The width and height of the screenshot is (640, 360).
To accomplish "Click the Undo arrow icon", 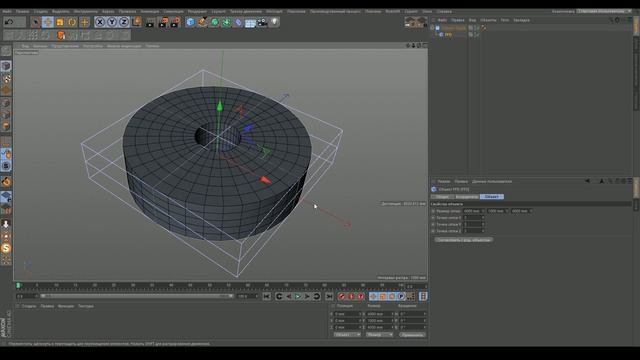I will [9, 22].
